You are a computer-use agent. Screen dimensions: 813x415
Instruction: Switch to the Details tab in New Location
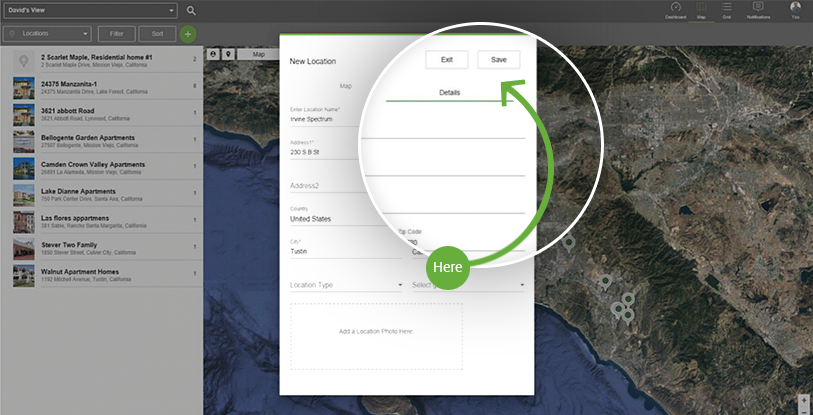click(450, 92)
